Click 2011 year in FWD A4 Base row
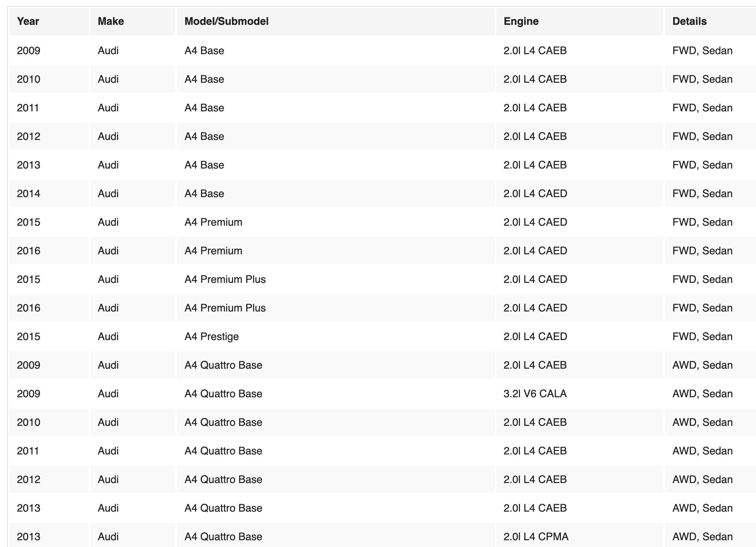This screenshot has height=547, width=756. (28, 108)
